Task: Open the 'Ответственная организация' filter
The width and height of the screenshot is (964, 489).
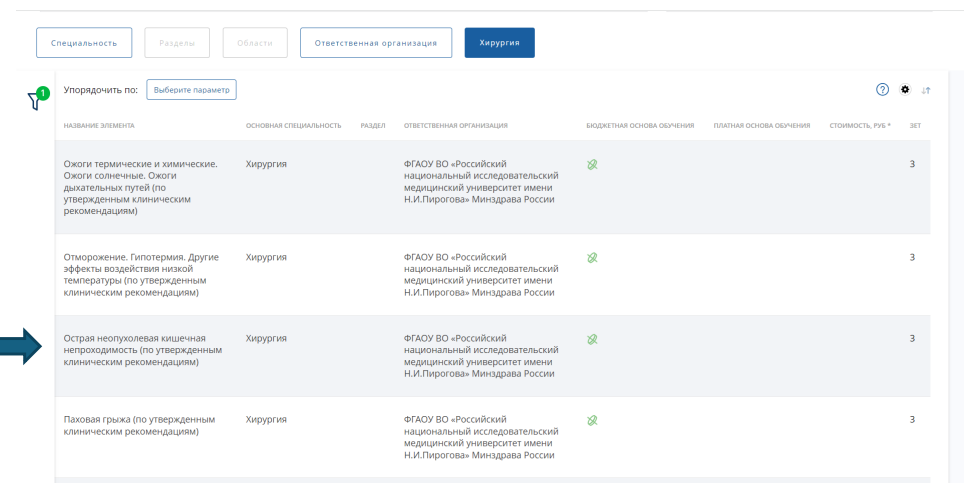Action: point(376,43)
